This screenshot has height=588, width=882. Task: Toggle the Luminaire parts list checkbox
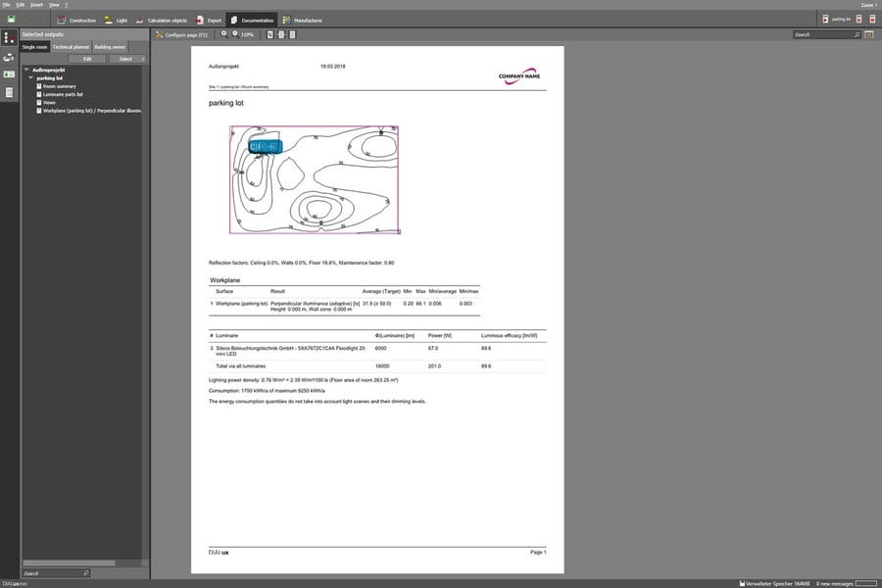pyautogui.click(x=39, y=94)
